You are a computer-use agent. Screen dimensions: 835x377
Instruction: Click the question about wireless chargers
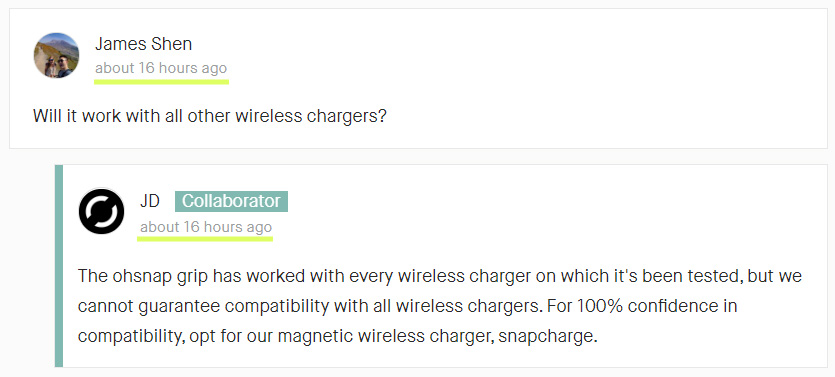[x=209, y=116]
